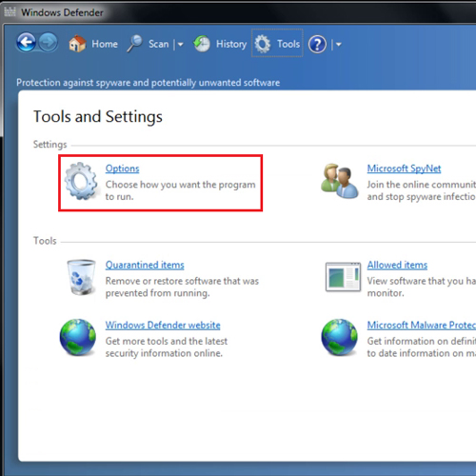Go back with the blue back arrow
This screenshot has width=476, height=476.
point(26,43)
